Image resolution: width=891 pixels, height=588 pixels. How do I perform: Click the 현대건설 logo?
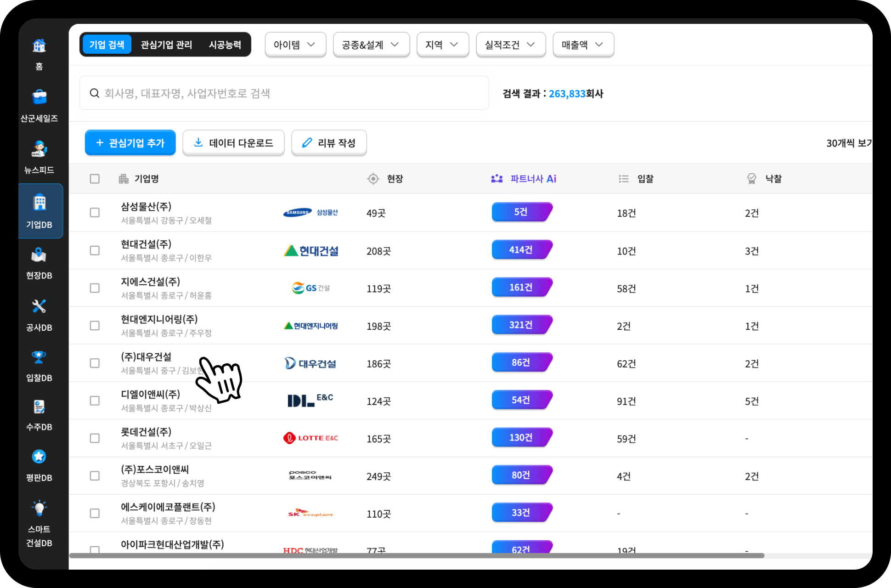click(x=311, y=251)
